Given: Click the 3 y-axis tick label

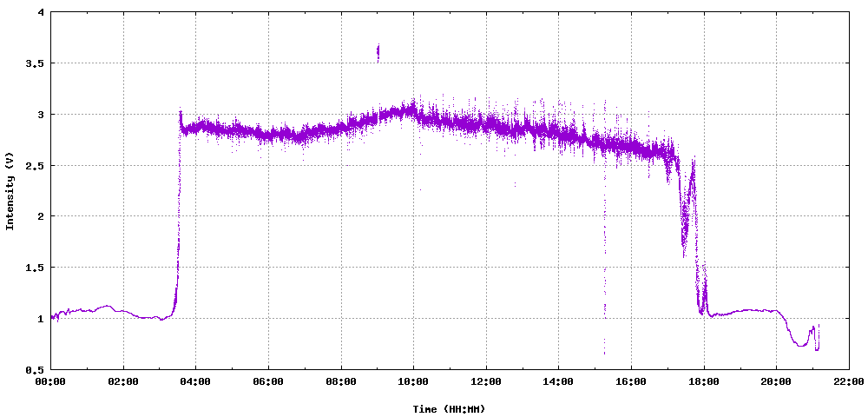Looking at the screenshot, I should click(40, 114).
